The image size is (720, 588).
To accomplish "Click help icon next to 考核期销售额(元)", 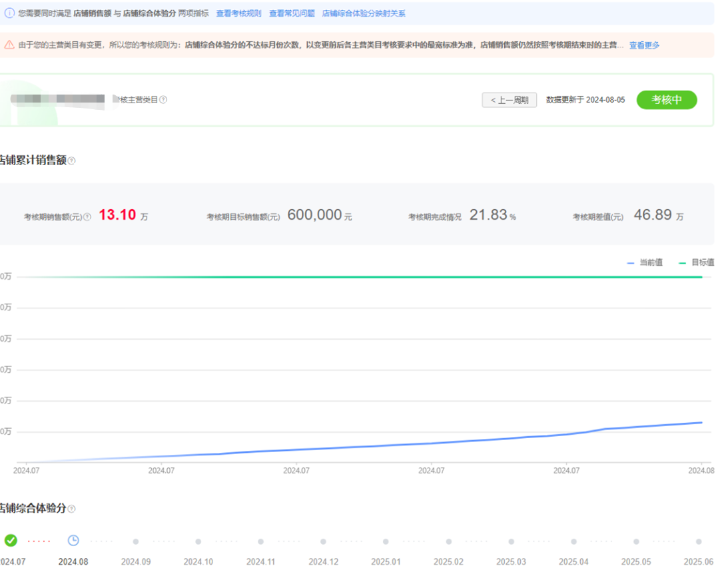I will point(87,217).
